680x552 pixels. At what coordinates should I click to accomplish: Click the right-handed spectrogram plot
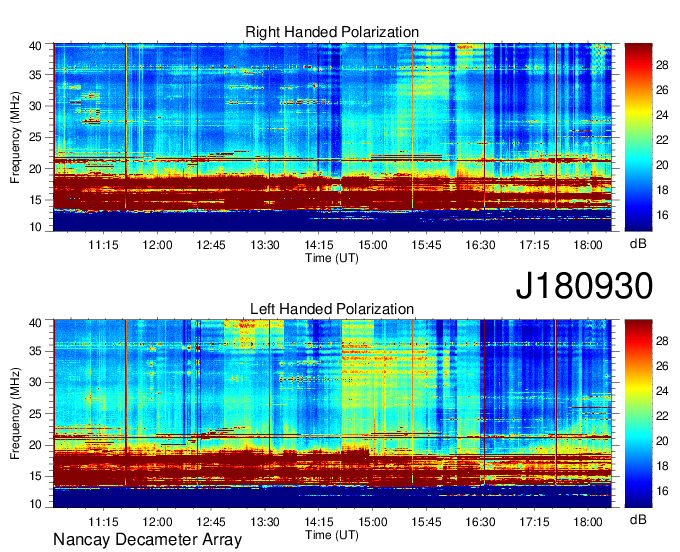(x=333, y=137)
